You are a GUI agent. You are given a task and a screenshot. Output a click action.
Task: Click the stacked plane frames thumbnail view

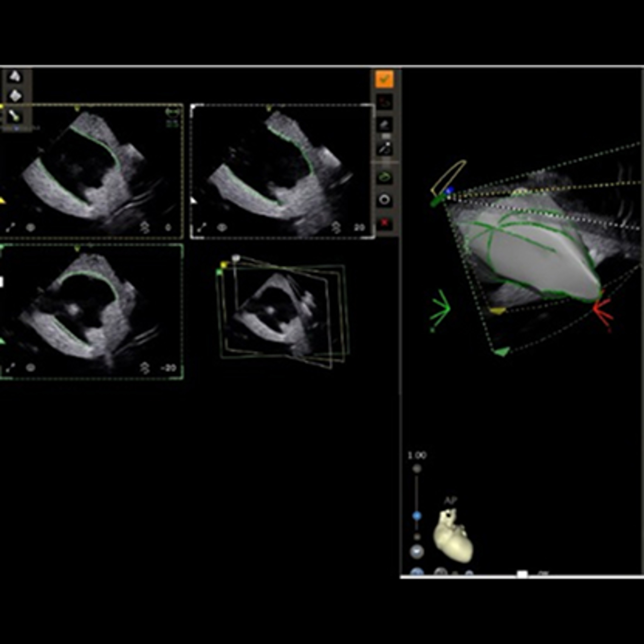tap(282, 312)
